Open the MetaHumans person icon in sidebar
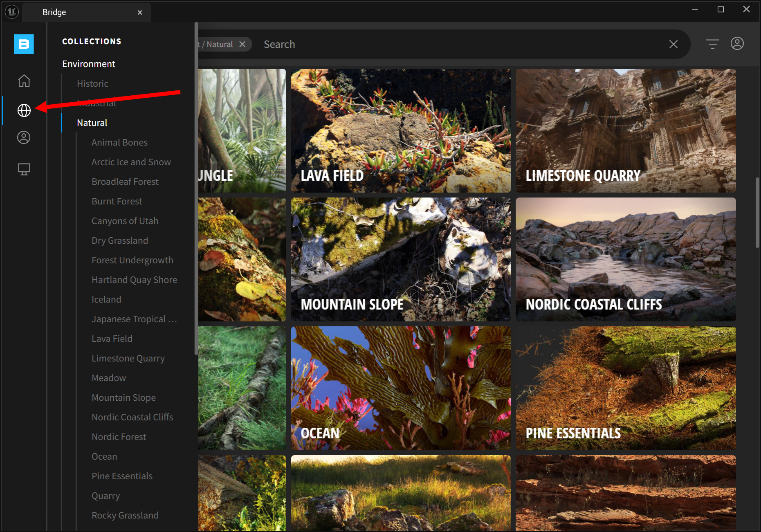Screen dimensions: 761x532 tap(24, 137)
